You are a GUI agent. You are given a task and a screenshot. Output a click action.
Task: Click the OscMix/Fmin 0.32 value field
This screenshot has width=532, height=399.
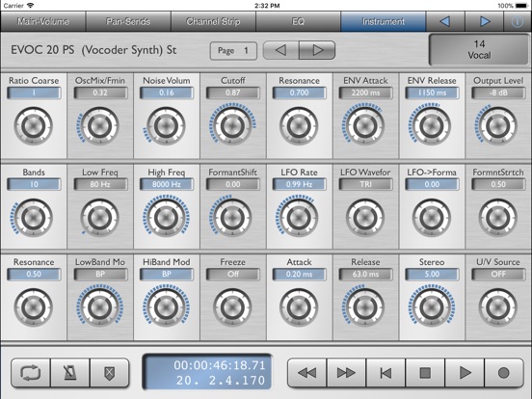[x=100, y=93]
